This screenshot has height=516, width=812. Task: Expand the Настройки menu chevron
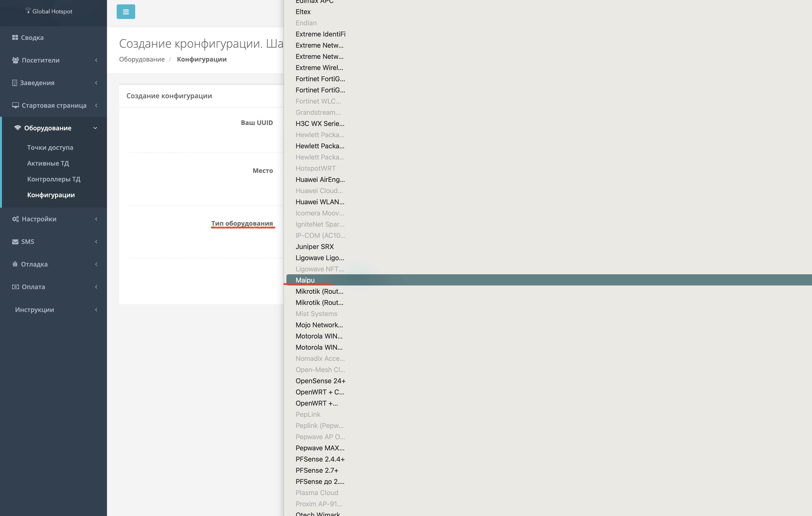point(96,219)
